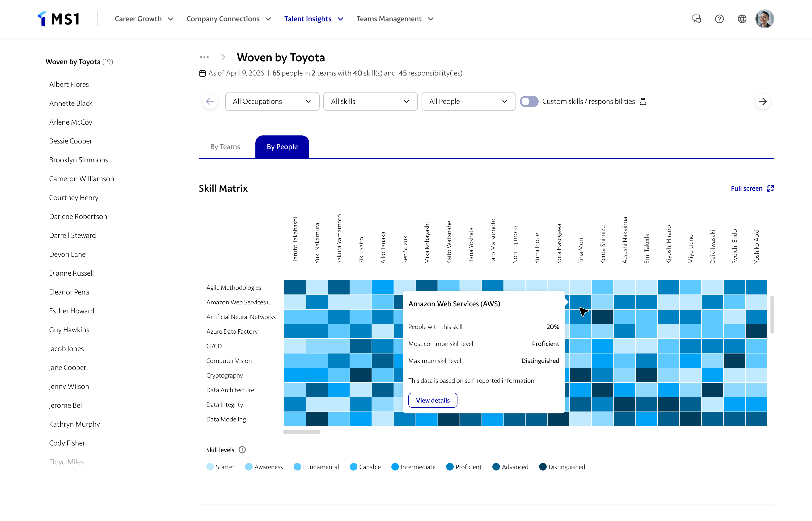Click the breadcrumb ellipsis icon
The image size is (812, 521).
point(204,57)
